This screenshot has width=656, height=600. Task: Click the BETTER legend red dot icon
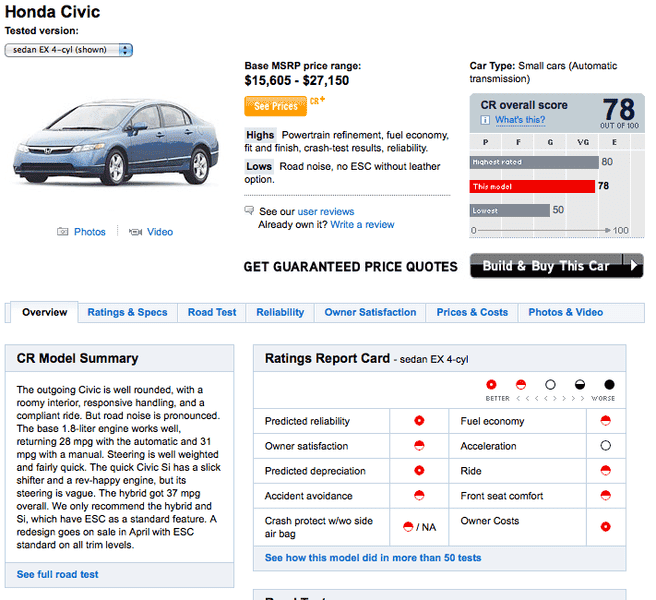point(491,385)
